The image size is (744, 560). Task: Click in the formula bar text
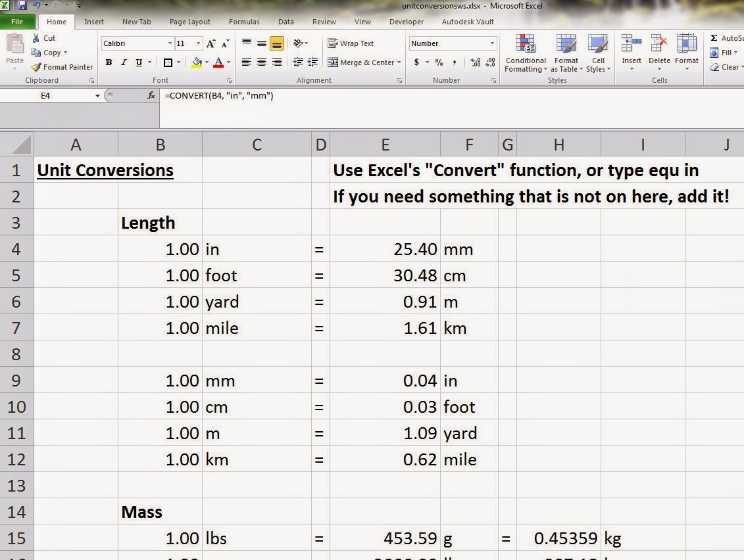(x=219, y=96)
